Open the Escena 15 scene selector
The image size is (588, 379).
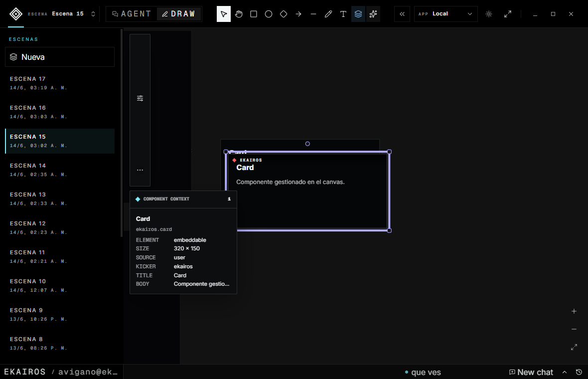(62, 14)
